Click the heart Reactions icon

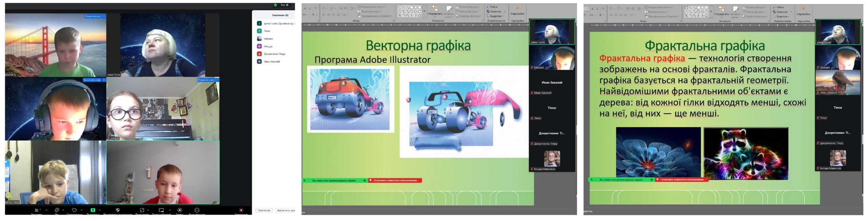[x=74, y=211]
